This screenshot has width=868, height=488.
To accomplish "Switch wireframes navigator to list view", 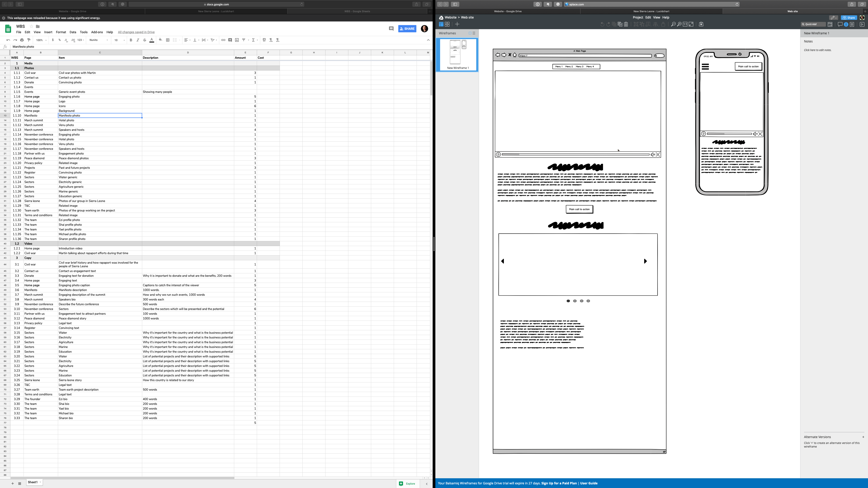I will [x=474, y=33].
